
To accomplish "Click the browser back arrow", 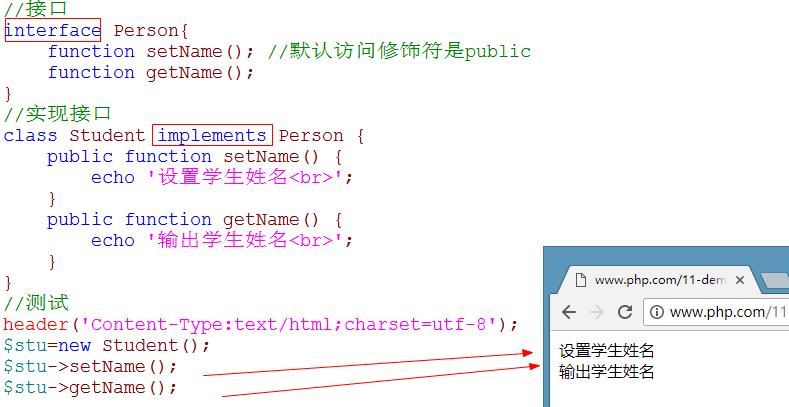I will tap(569, 312).
